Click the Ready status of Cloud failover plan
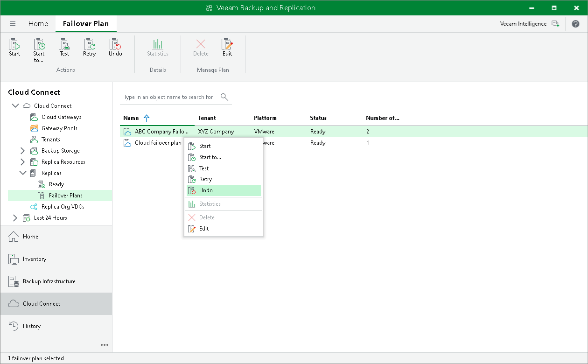The width and height of the screenshot is (588, 364). point(318,143)
